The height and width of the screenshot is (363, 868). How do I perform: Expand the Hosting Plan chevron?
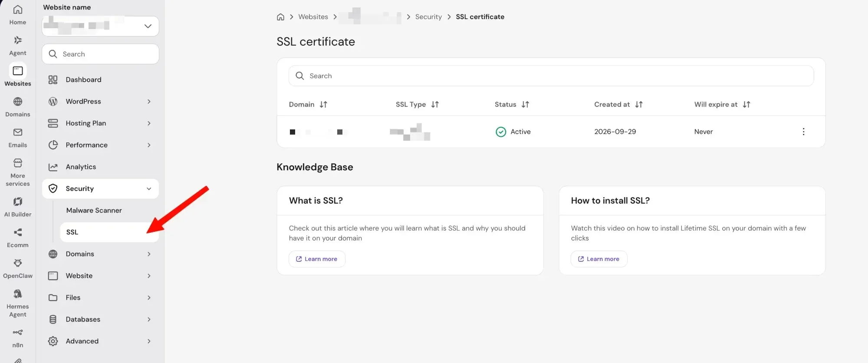pos(149,123)
